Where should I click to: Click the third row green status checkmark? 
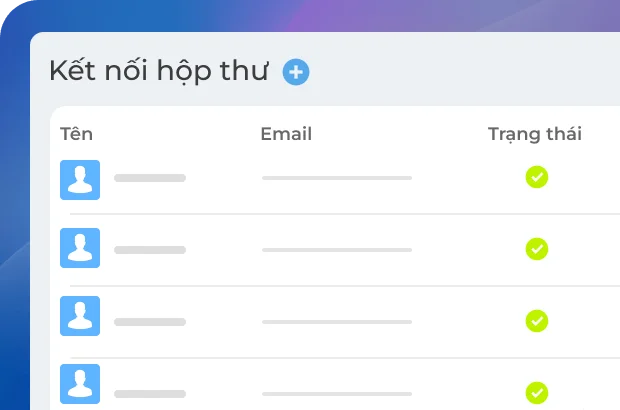point(537,321)
